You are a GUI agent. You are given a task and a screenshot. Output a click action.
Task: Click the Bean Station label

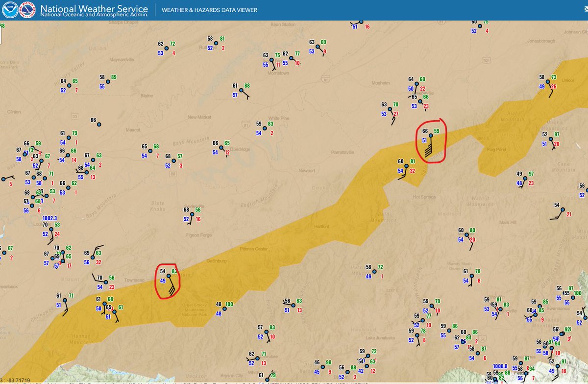[283, 25]
